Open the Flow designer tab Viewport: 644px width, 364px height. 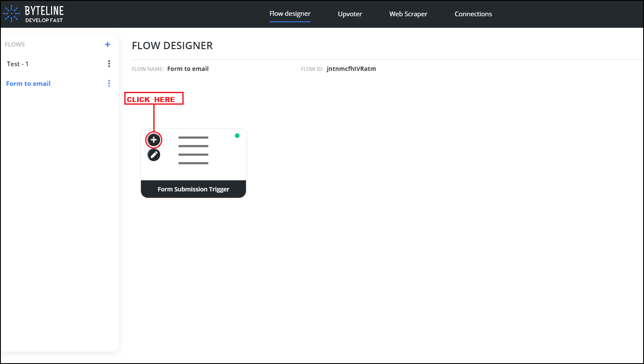(290, 14)
